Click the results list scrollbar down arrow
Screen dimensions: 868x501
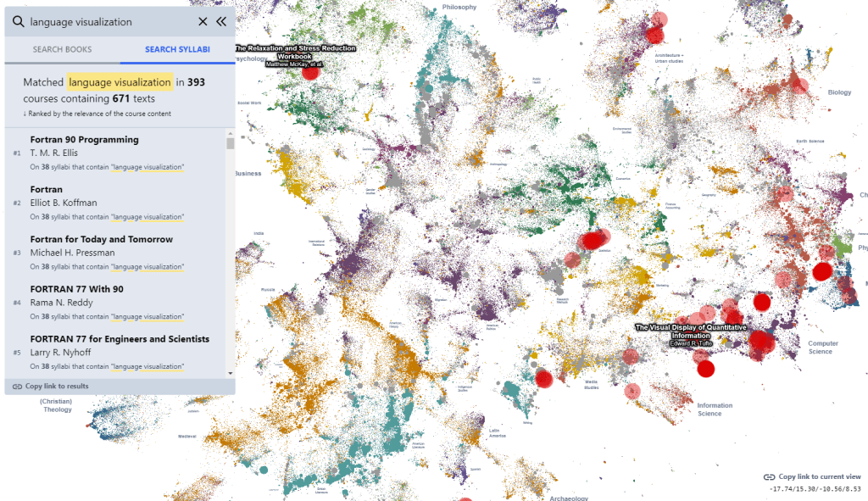click(230, 372)
